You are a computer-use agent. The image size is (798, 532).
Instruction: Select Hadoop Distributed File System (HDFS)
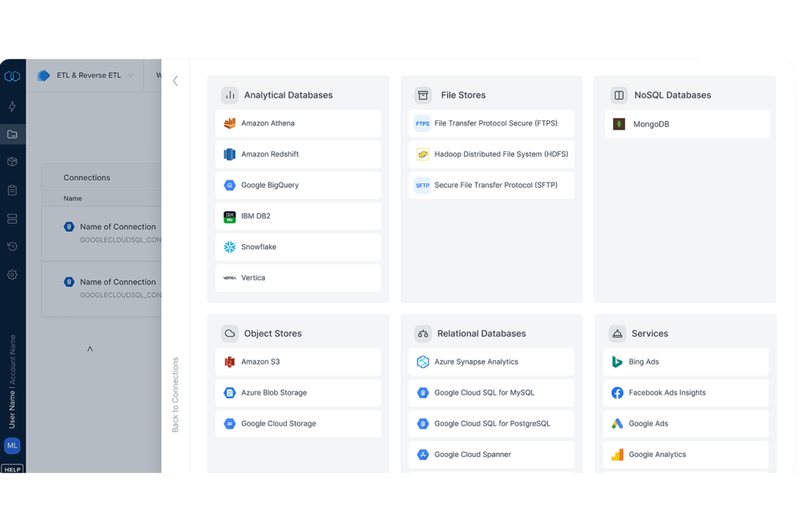tap(491, 154)
